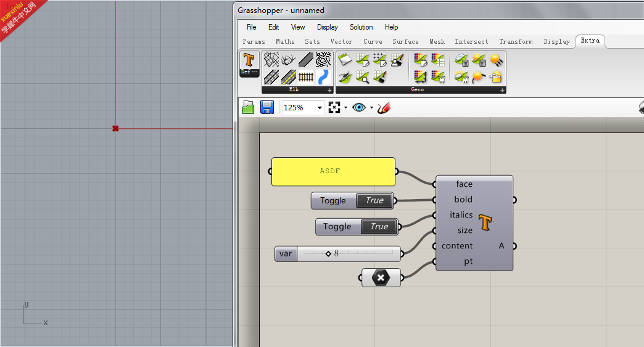Switch to the Display ribbon tab
This screenshot has width=644, height=347.
coord(557,41)
